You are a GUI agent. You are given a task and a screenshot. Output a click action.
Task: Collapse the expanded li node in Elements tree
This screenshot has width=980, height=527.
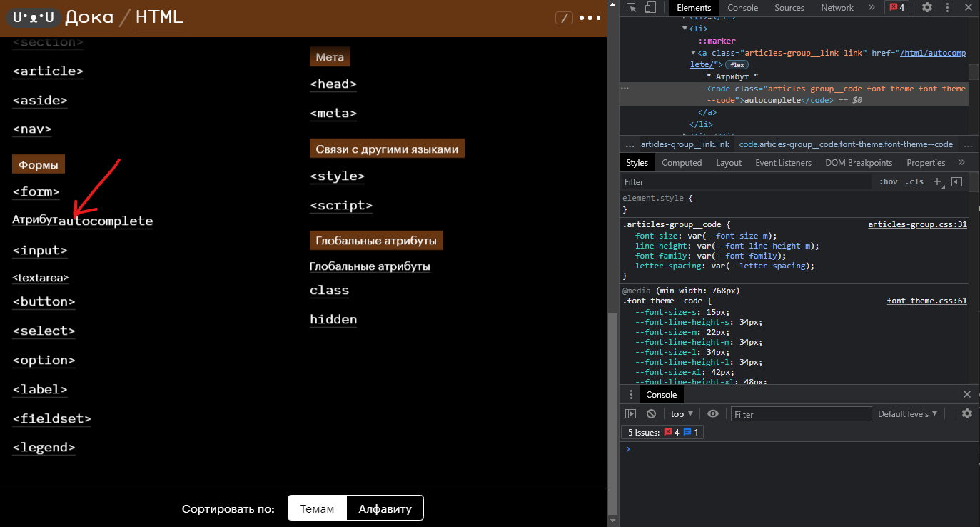click(x=685, y=29)
